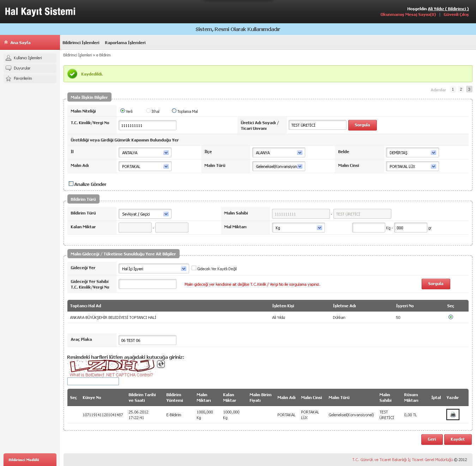
Task: Click the printer icon in Yazdır column
Action: point(453,414)
